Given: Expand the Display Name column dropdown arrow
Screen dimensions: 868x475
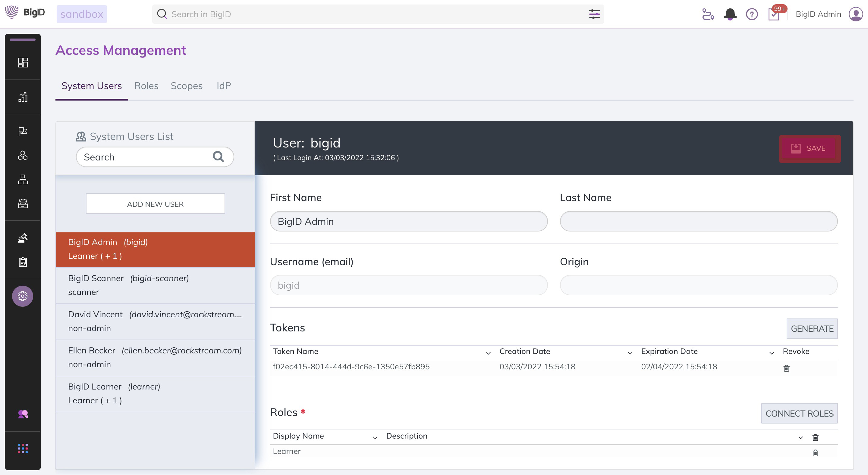Looking at the screenshot, I should tap(375, 437).
